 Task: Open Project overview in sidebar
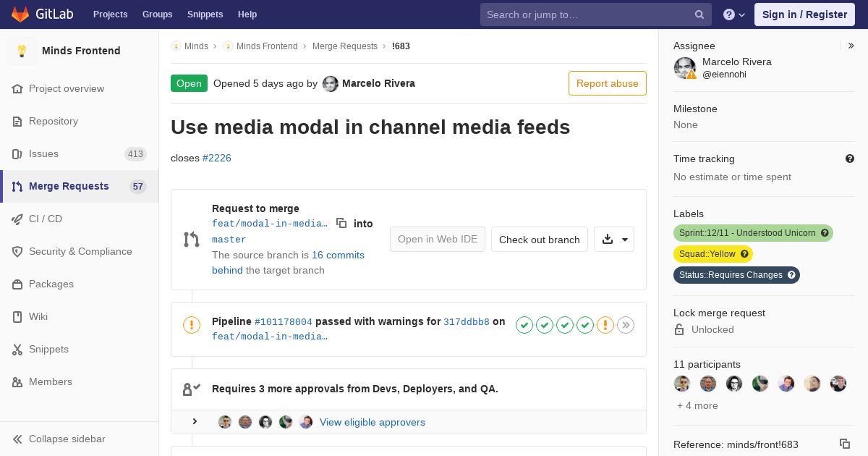79,88
